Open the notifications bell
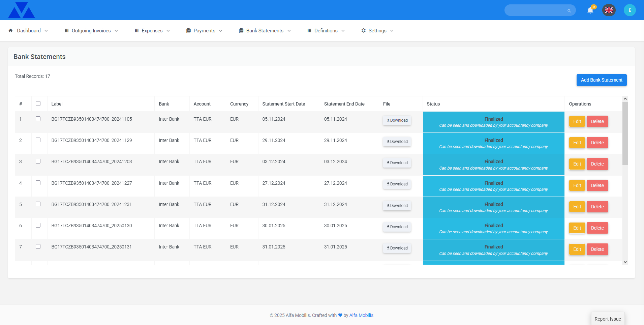 click(590, 10)
